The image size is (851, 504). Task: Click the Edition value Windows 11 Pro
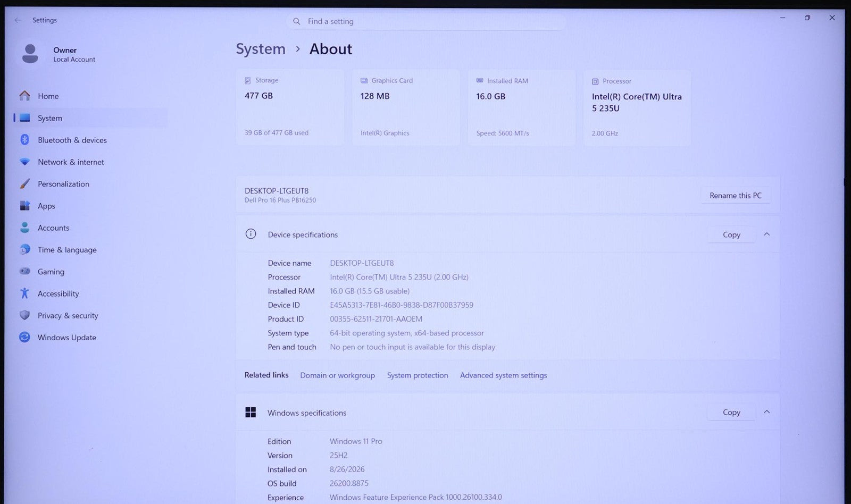[356, 441]
